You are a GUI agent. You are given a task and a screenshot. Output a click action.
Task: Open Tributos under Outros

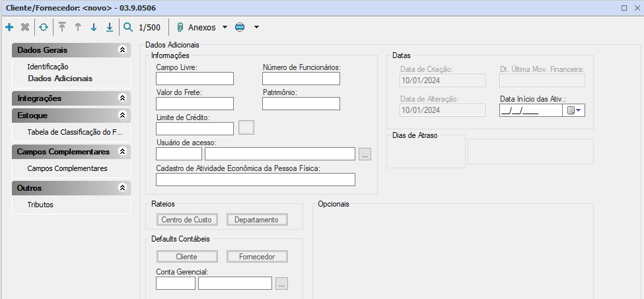(x=40, y=205)
